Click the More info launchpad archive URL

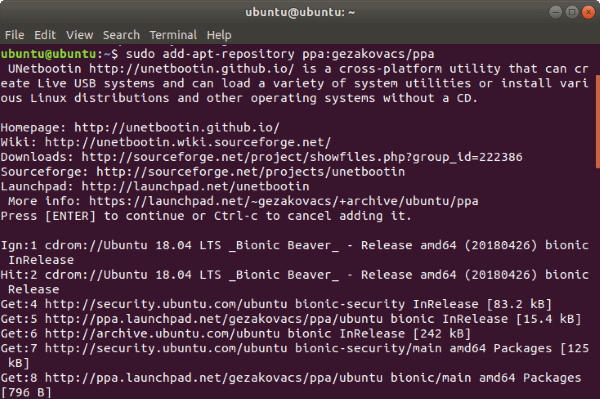[284, 201]
